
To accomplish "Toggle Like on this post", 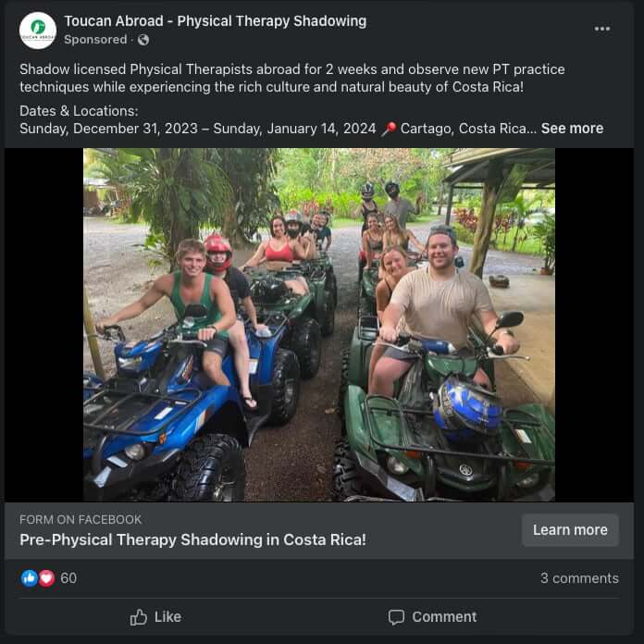I will [155, 616].
